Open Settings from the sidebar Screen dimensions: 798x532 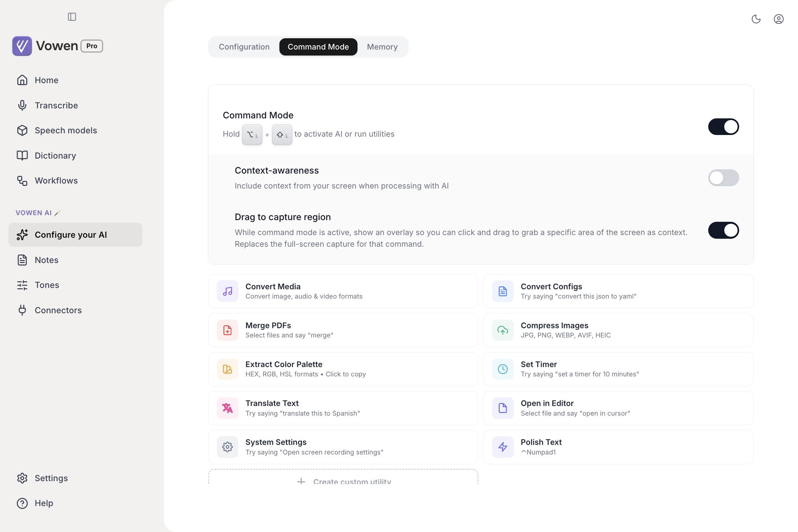click(75, 478)
